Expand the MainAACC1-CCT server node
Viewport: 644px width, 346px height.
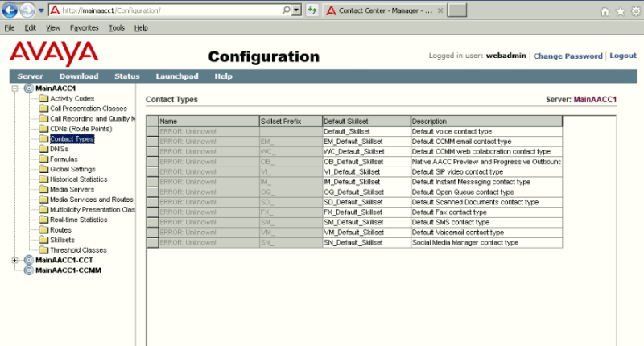point(14,260)
